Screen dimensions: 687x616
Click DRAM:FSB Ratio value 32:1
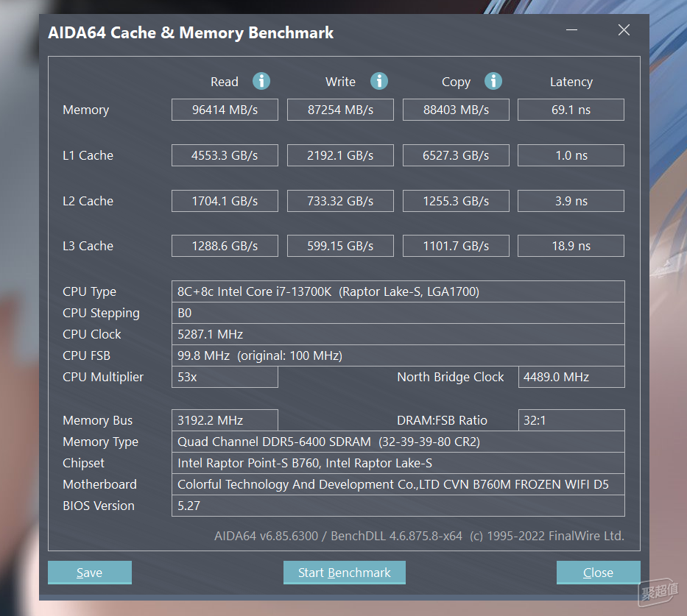(572, 420)
